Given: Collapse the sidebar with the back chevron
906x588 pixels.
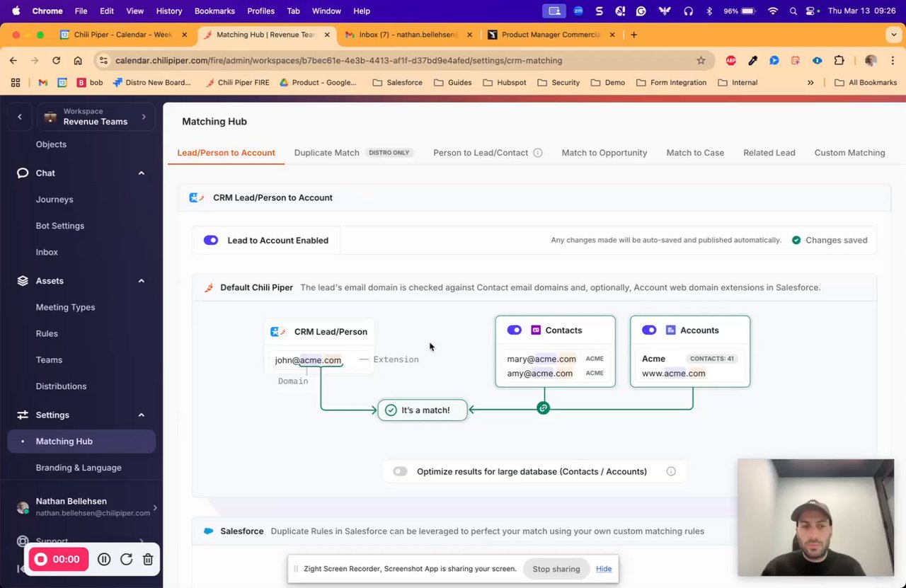Looking at the screenshot, I should point(20,117).
